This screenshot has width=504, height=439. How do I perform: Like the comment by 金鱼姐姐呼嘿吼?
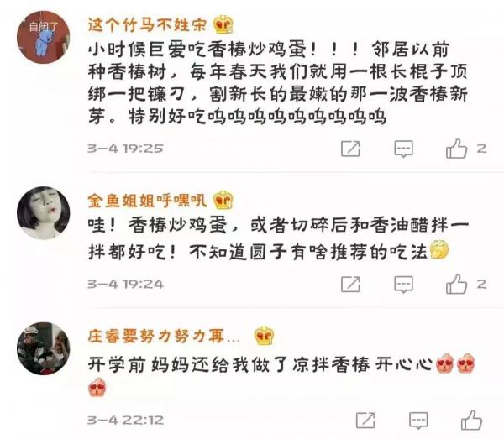click(456, 285)
